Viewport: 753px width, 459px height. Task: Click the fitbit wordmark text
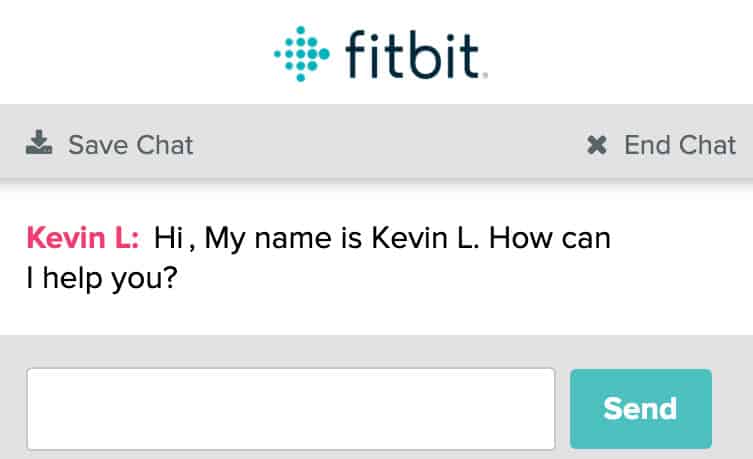click(414, 53)
